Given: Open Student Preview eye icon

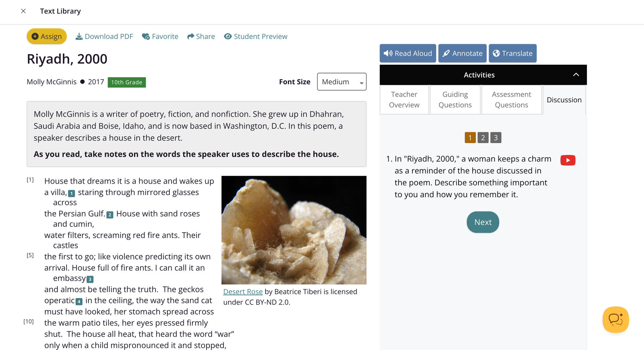Looking at the screenshot, I should tap(228, 36).
